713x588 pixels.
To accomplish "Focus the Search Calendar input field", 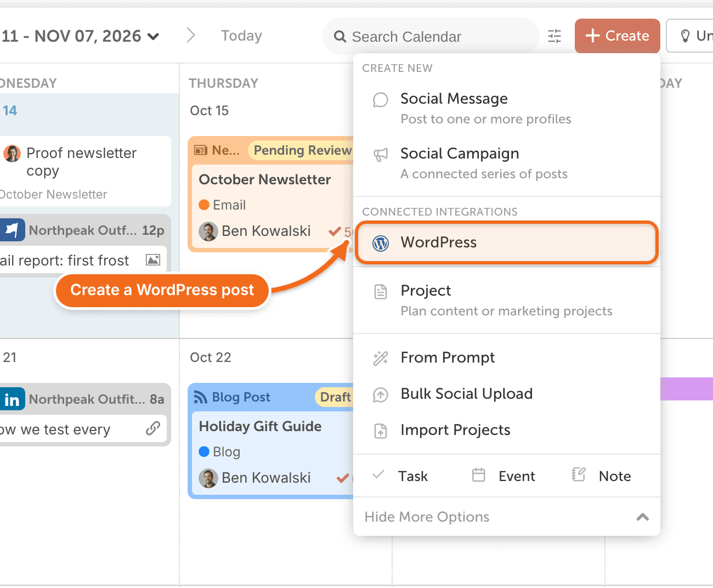I will (431, 36).
